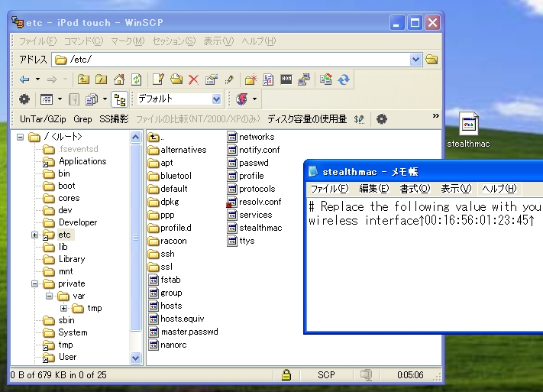The height and width of the screenshot is (392, 543).
Task: Click the view style list icon
Action: pos(47,99)
